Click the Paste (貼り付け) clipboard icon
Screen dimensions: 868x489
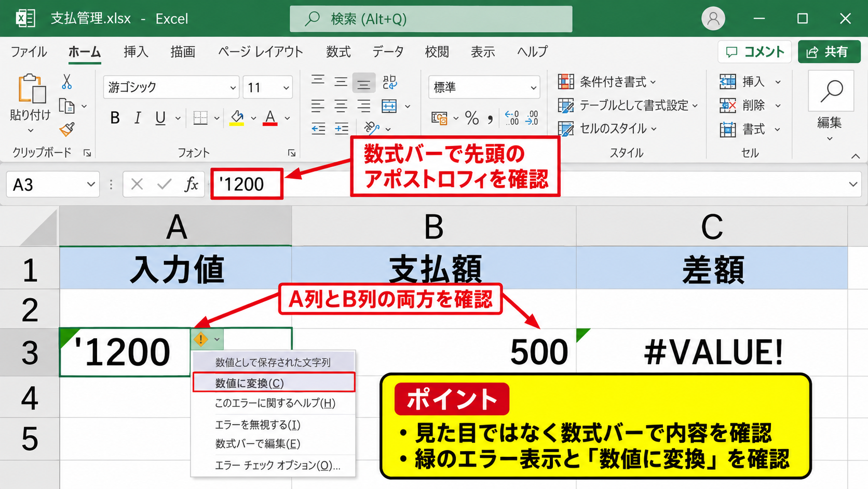click(31, 88)
